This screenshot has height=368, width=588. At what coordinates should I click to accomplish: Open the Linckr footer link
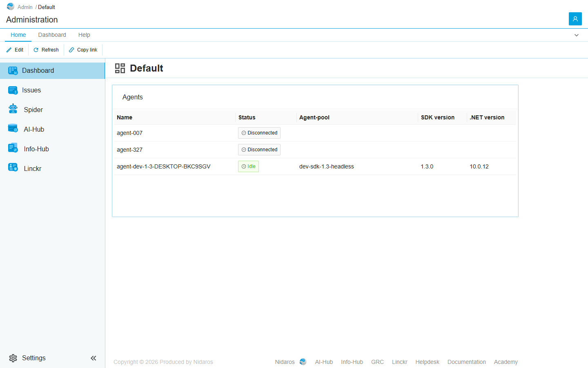coord(400,362)
